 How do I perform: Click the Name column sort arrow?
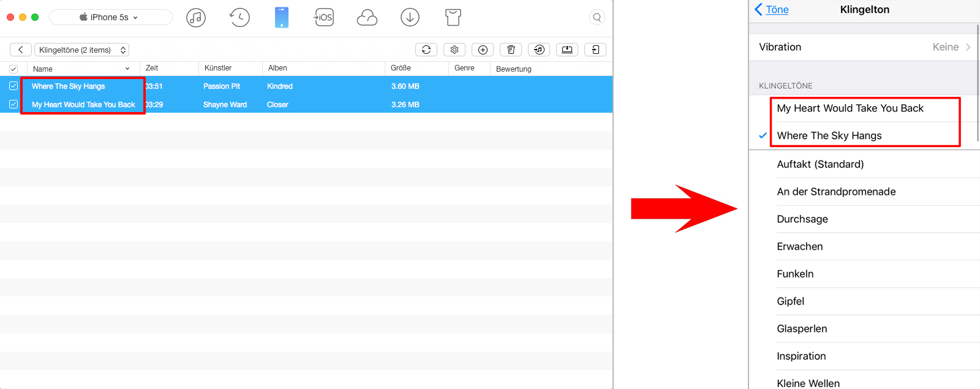(x=127, y=69)
